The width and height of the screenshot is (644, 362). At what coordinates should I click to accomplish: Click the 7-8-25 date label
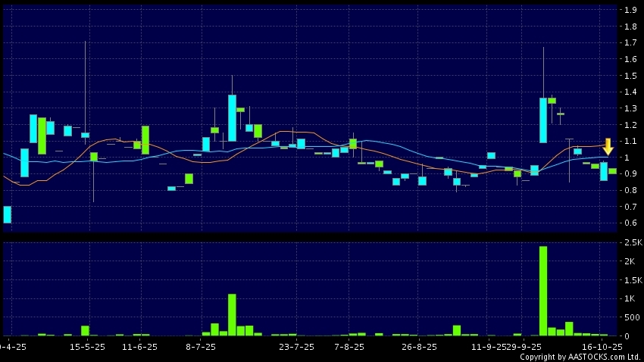point(349,346)
